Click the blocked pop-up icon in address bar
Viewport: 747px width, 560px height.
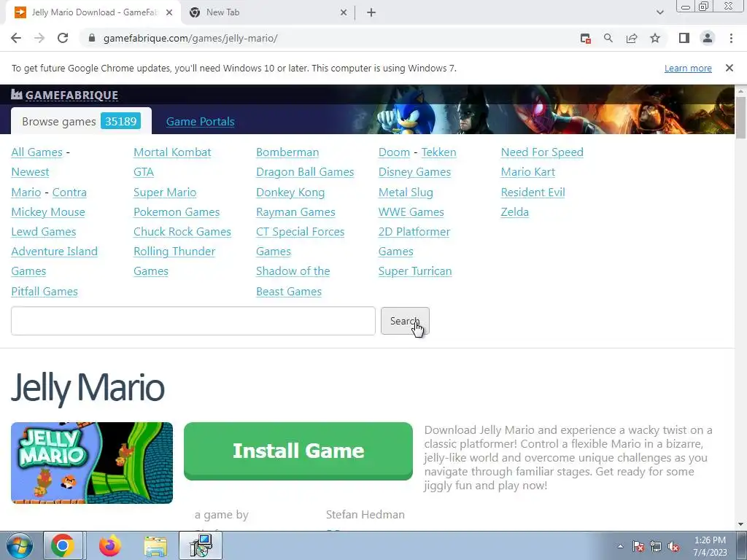coord(586,38)
